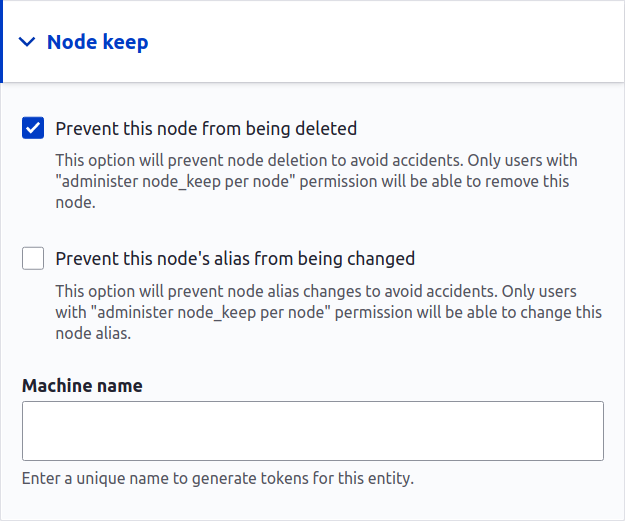
Task: Click the blue accent bar beside Node keep
Action: pyautogui.click(x=2, y=42)
